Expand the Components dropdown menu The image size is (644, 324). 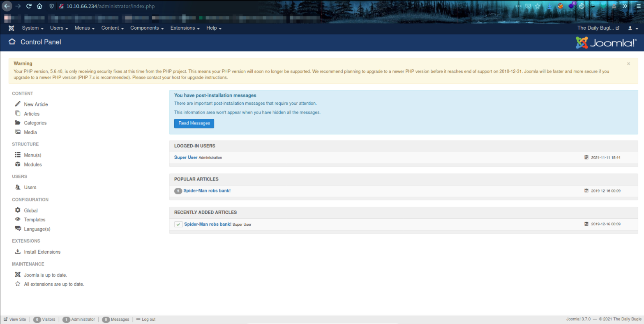147,28
